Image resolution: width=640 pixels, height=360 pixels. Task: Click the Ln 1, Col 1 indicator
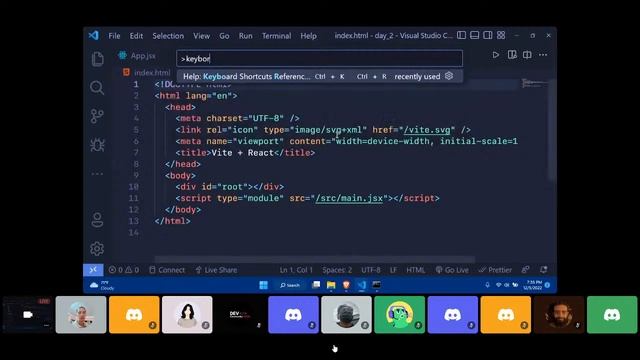(296, 270)
